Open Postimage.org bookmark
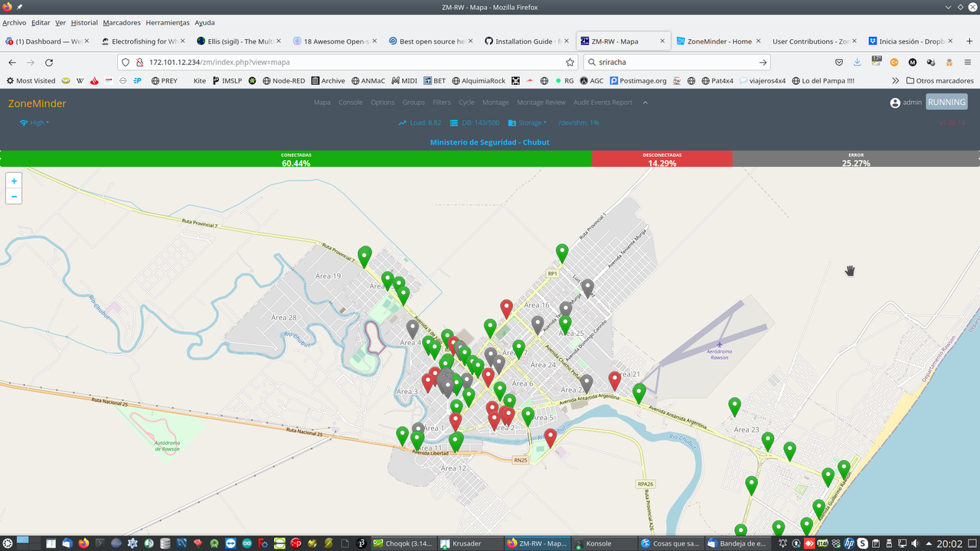980x551 pixels. coord(637,80)
